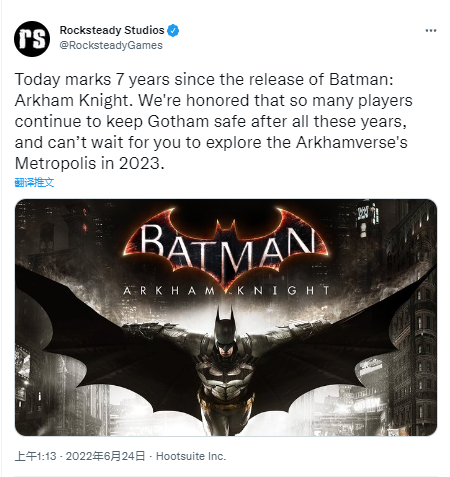Screen dimensions: 450x477
Task: Click Batman's golden utility belt in image
Action: [x=226, y=404]
